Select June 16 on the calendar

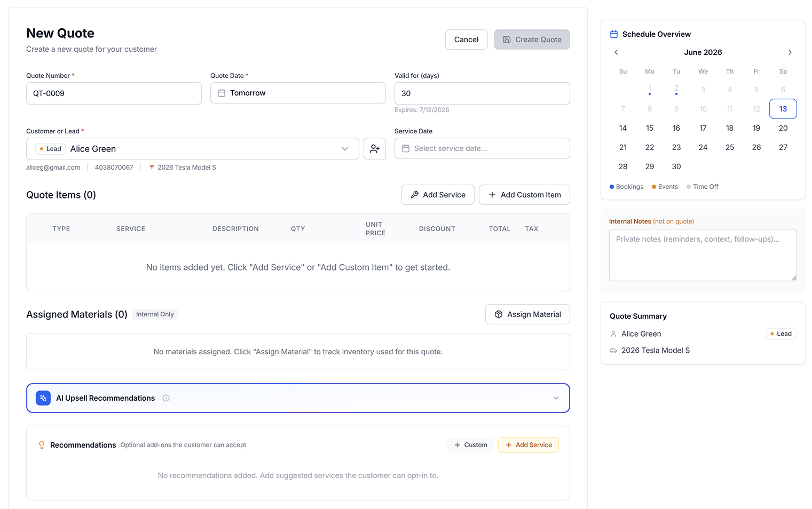[676, 128]
